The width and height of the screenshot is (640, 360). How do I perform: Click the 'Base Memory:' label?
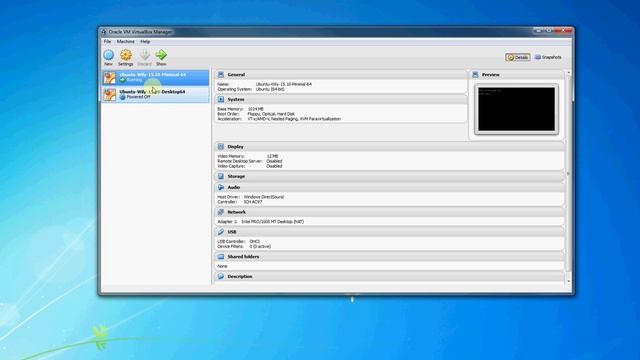[x=230, y=109]
